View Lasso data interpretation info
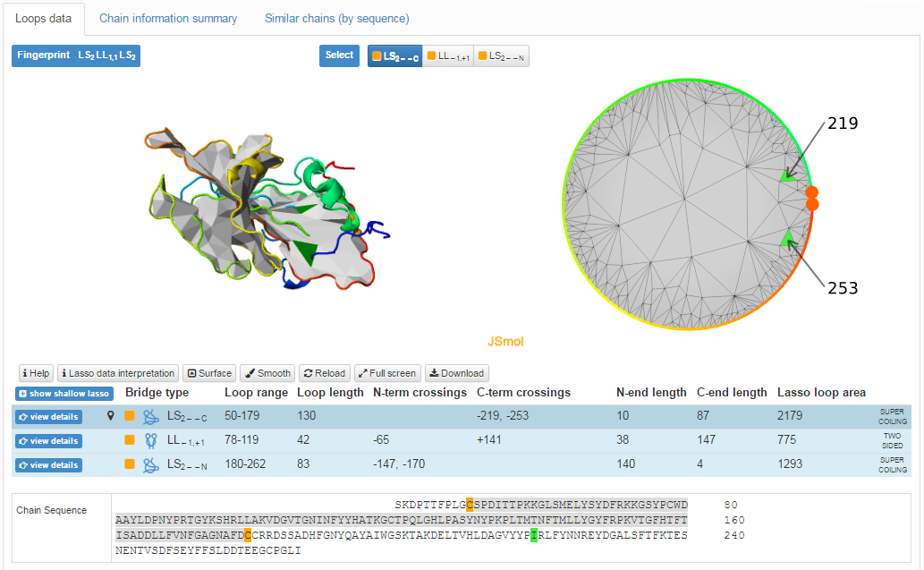 (117, 373)
